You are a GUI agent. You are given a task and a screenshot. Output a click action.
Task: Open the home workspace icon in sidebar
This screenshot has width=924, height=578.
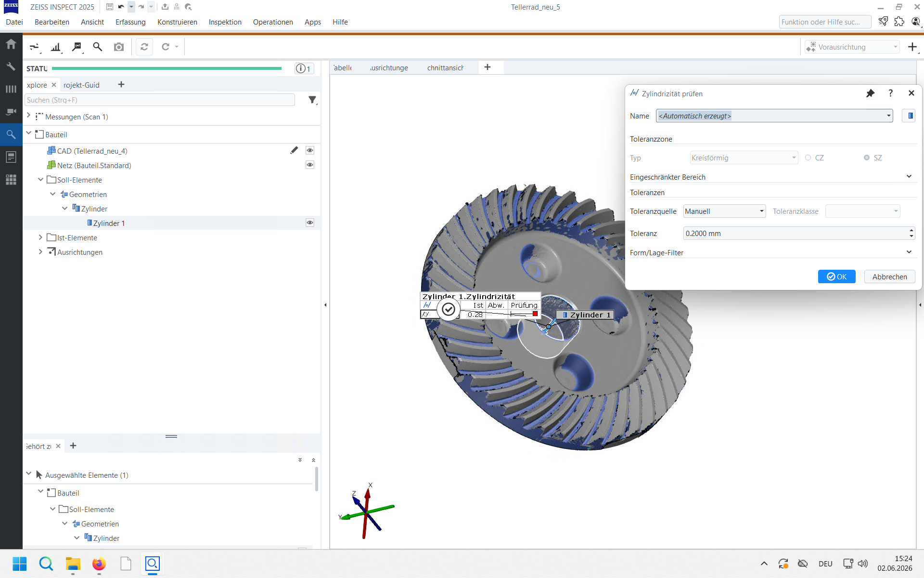coord(11,44)
